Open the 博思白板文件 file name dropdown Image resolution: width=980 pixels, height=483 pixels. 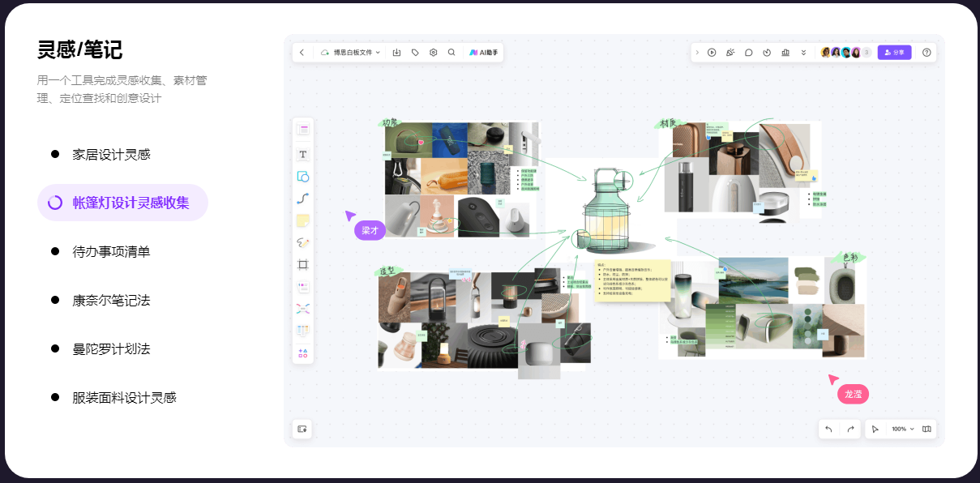tap(357, 53)
